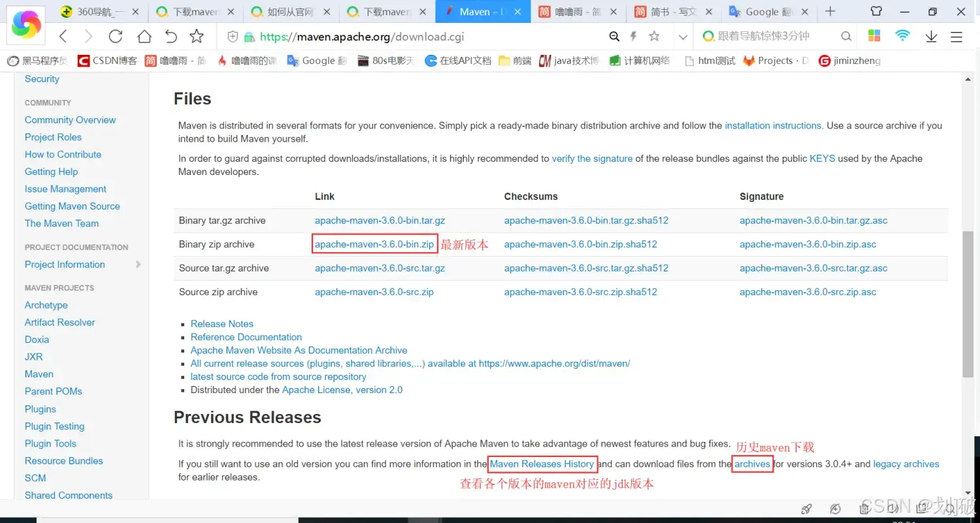Open the Maven Releases History link
Viewport: 980px width, 523px height.
click(542, 464)
